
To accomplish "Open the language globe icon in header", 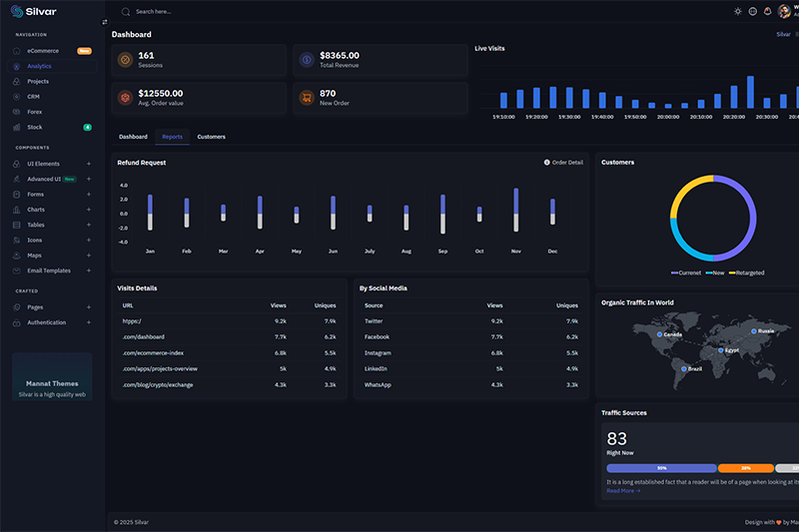I will pyautogui.click(x=753, y=11).
